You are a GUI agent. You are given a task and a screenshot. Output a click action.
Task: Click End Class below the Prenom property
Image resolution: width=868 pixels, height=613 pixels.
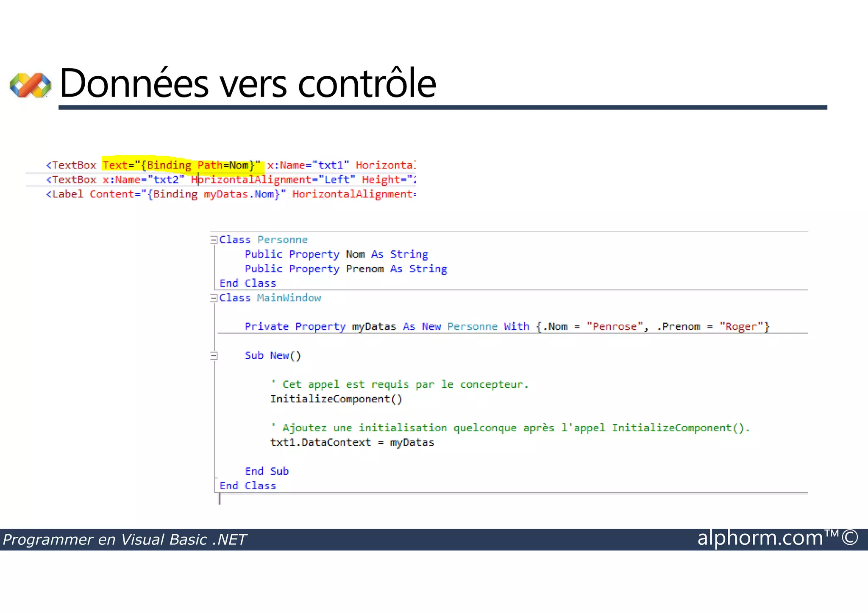248,283
